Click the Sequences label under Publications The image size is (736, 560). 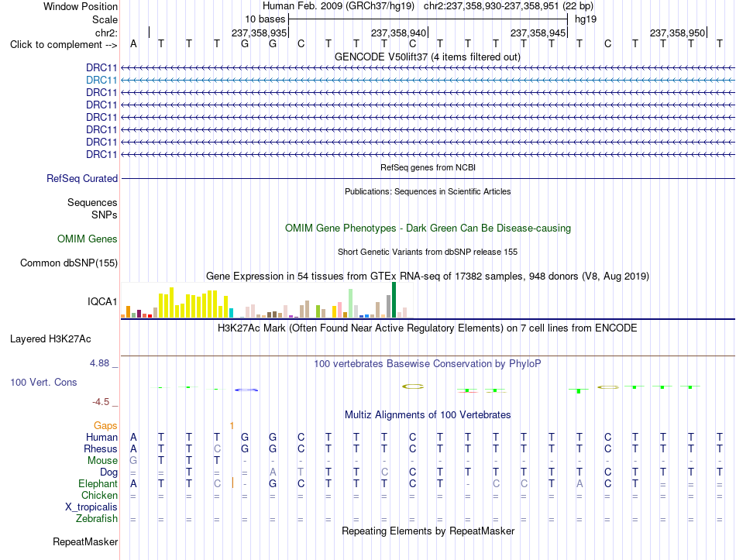tap(92, 202)
